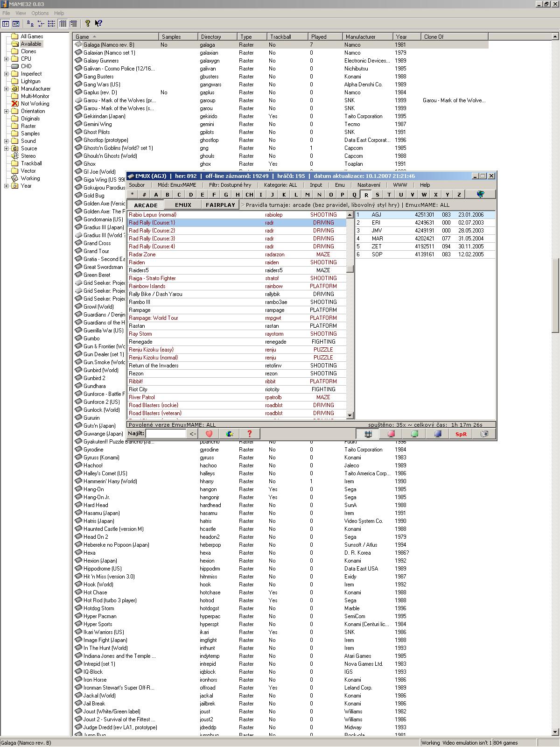Toggle the folder list toolbar icon

pyautogui.click(x=6, y=24)
